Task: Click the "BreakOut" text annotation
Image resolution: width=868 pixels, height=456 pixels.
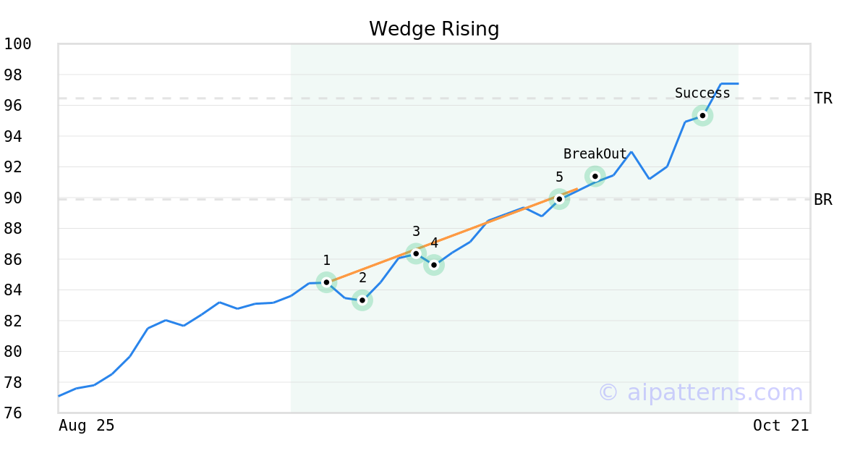Action: click(x=595, y=154)
